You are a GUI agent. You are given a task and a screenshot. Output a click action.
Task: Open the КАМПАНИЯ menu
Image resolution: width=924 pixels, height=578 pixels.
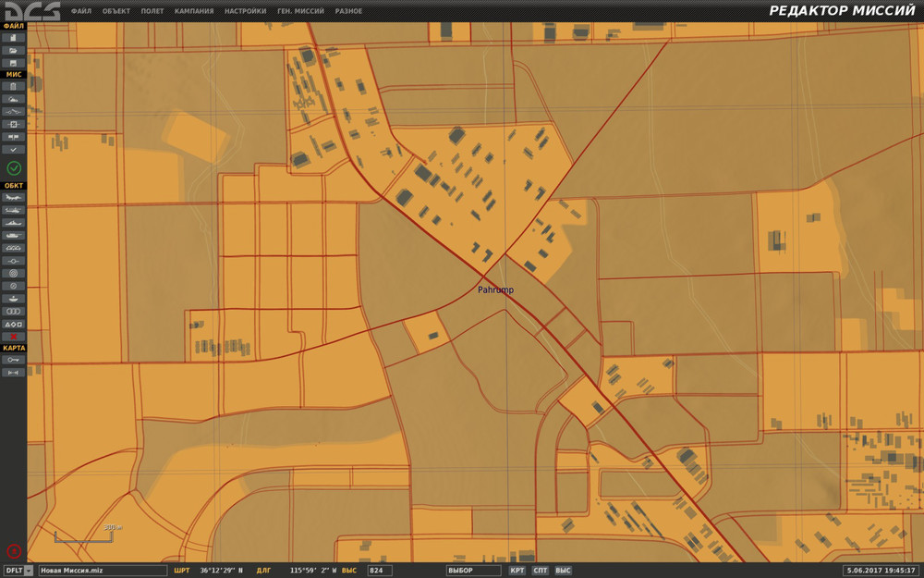[x=194, y=11]
